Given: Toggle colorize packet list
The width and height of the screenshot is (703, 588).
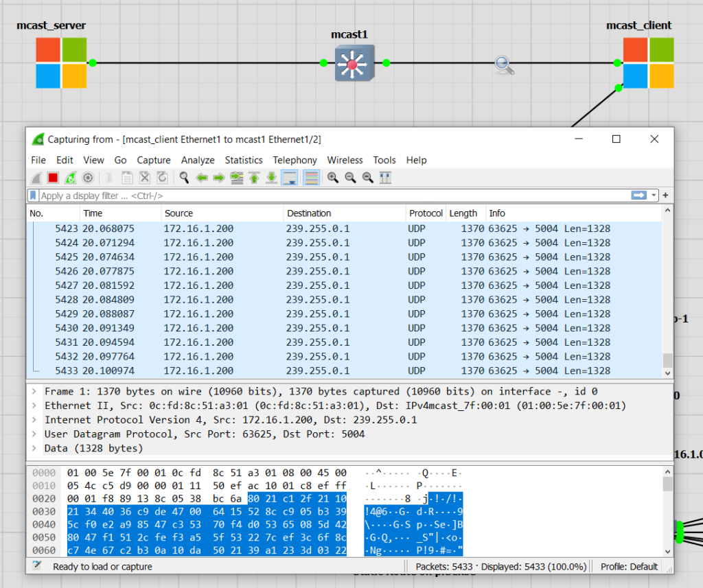Looking at the screenshot, I should click(x=312, y=178).
